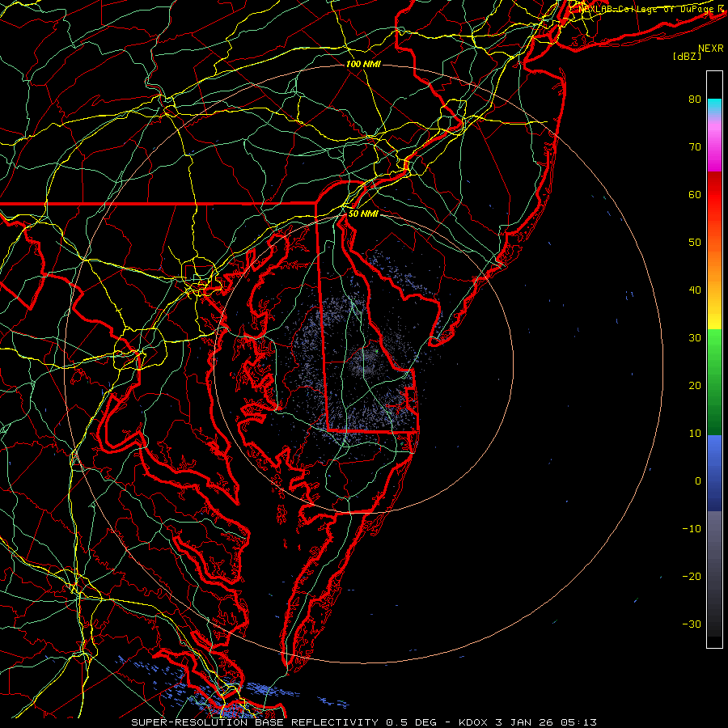Click the 100 NMI range ring label
This screenshot has width=728, height=728.
[363, 64]
